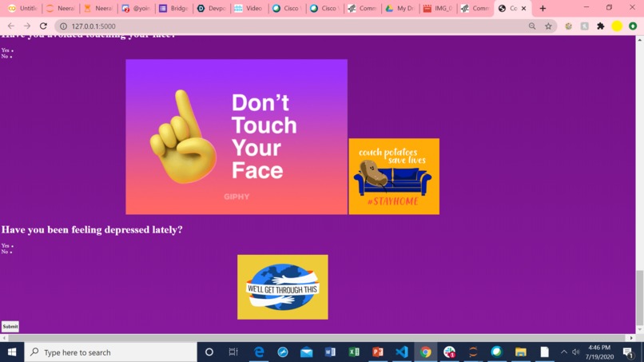
Task: Open the Windows Start menu
Action: pos(12,352)
